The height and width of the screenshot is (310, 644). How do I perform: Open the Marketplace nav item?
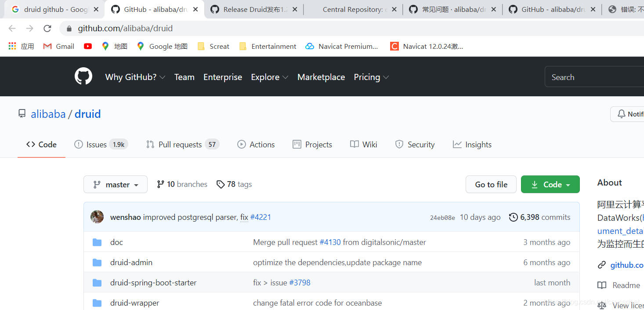point(321,77)
